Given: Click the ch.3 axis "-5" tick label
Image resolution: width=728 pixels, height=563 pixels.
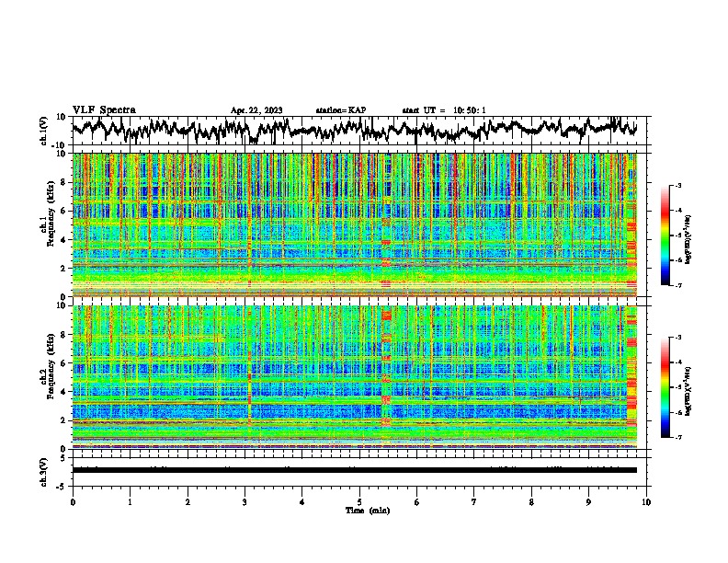Looking at the screenshot, I should 62,487.
